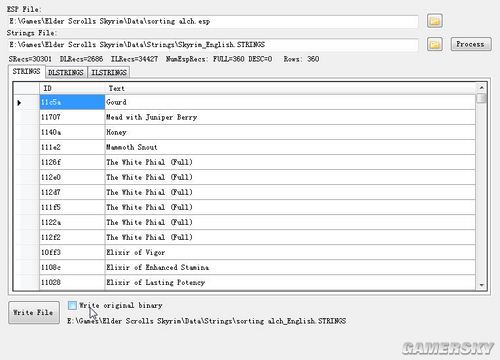Select the row header arrow for Gourd

tap(26, 102)
